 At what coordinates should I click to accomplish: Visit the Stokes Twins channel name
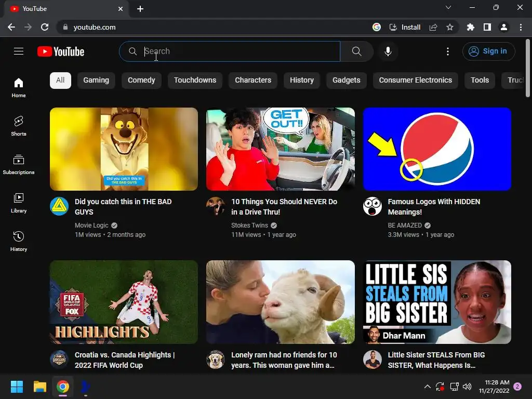point(249,225)
